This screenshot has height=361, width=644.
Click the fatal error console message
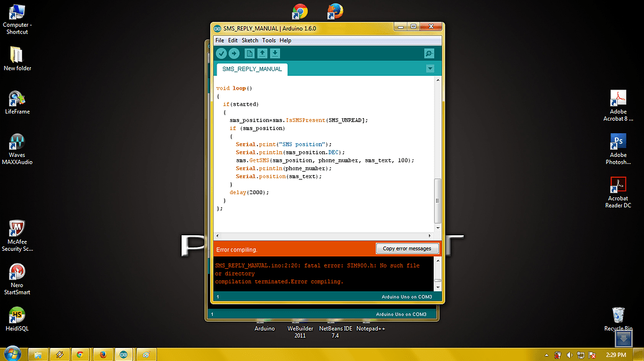317,270
